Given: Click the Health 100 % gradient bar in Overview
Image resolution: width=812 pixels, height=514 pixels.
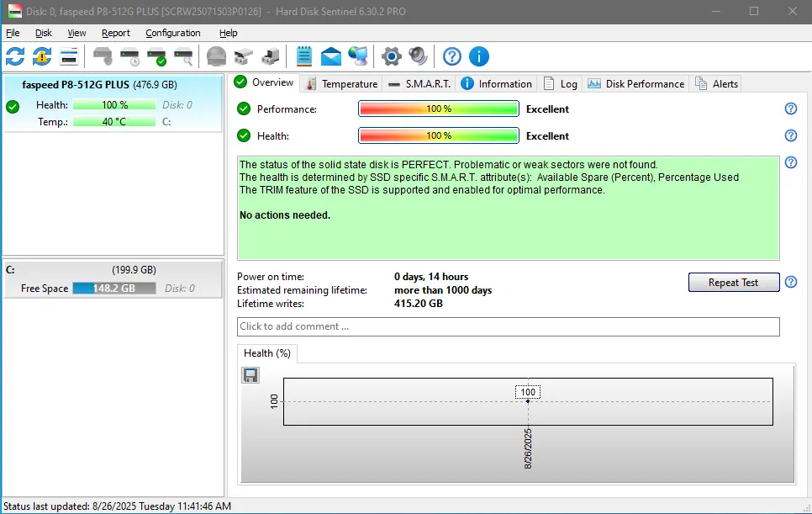Looking at the screenshot, I should [x=439, y=135].
